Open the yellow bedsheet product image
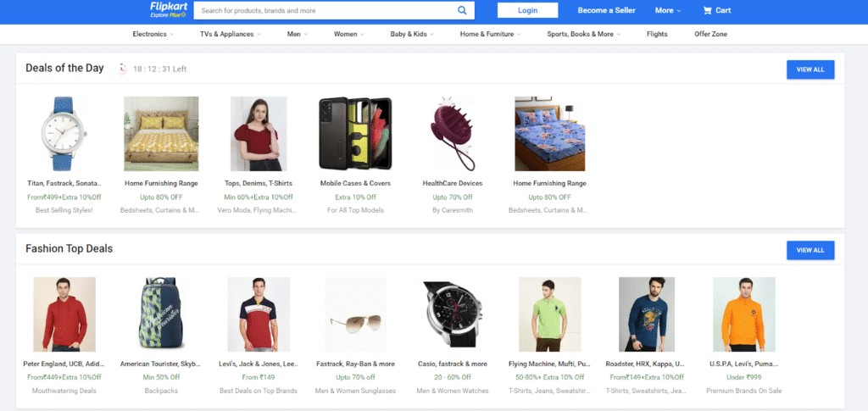This screenshot has height=411, width=868. point(161,134)
